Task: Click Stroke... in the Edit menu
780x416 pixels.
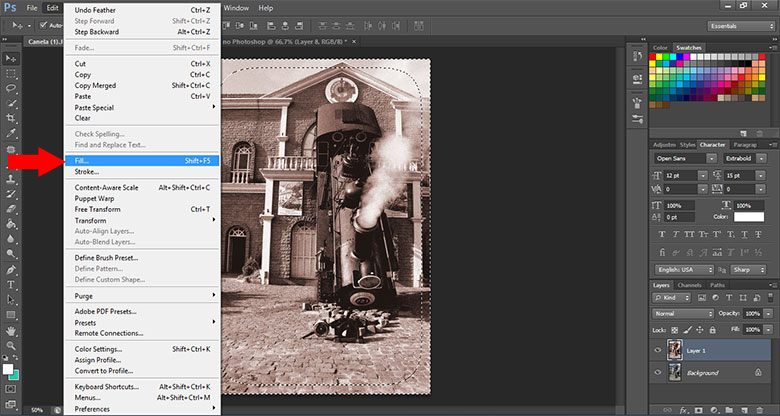Action: point(87,172)
